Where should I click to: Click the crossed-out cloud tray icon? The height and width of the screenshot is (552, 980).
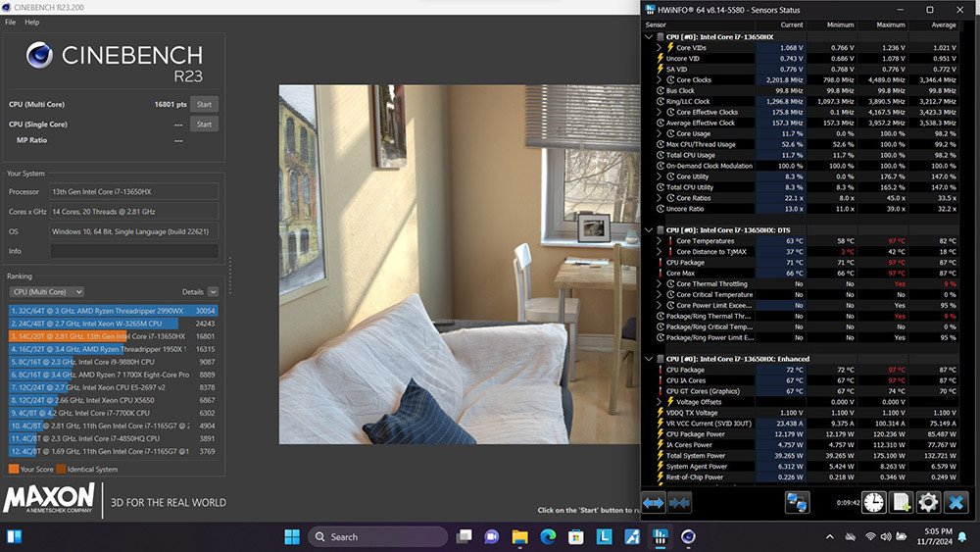851,536
